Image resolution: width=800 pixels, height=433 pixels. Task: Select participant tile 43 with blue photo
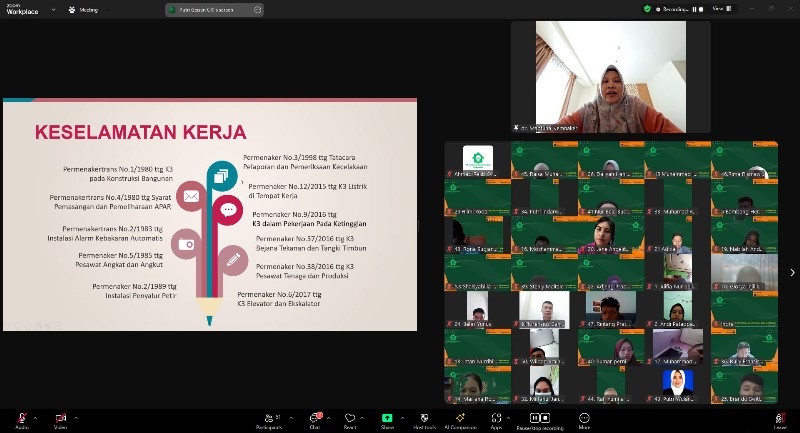pos(678,385)
